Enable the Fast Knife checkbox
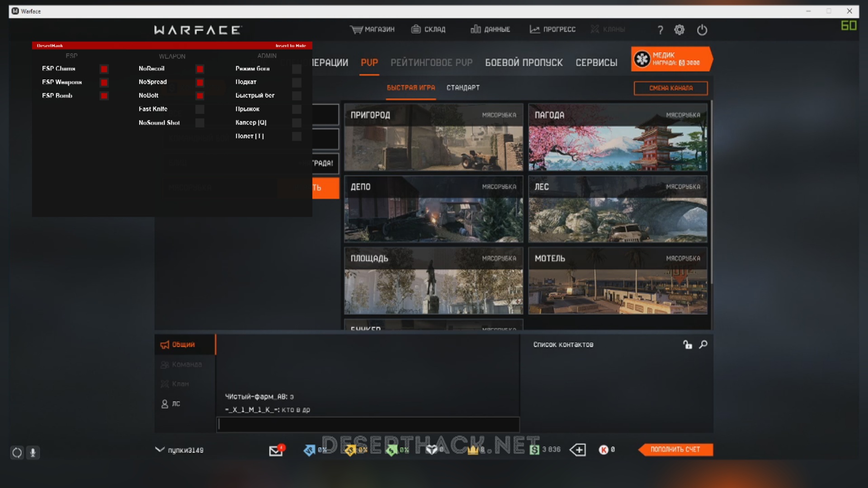Image resolution: width=868 pixels, height=488 pixels. [x=200, y=109]
